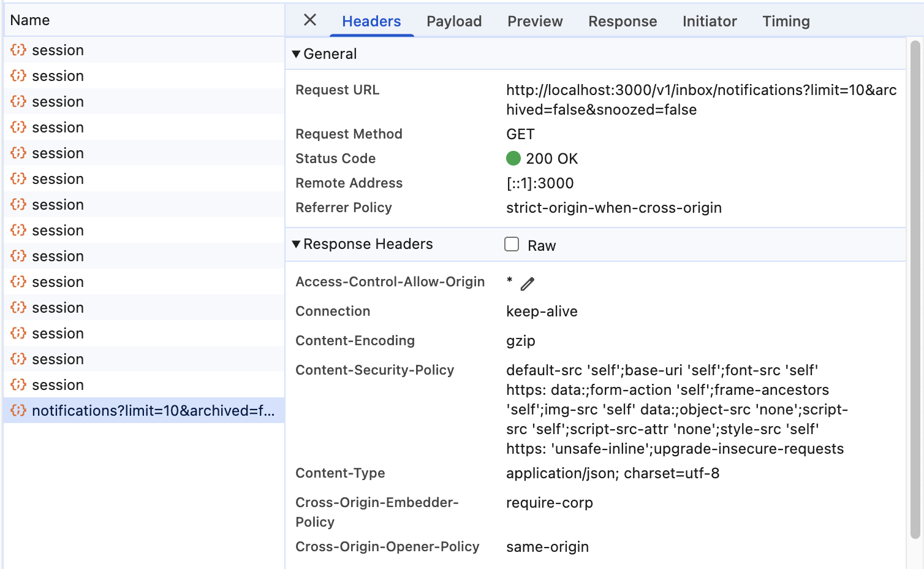Click the Name column header
The width and height of the screenshot is (924, 569).
point(30,20)
